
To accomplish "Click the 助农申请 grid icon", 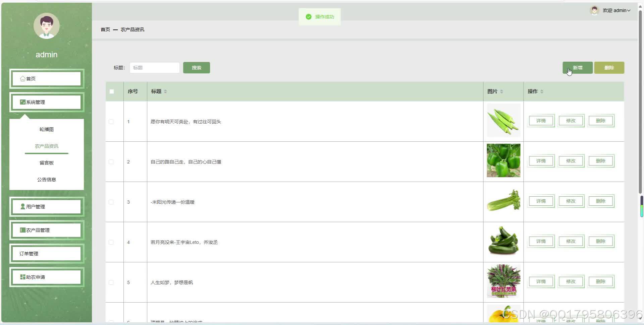I will [22, 277].
